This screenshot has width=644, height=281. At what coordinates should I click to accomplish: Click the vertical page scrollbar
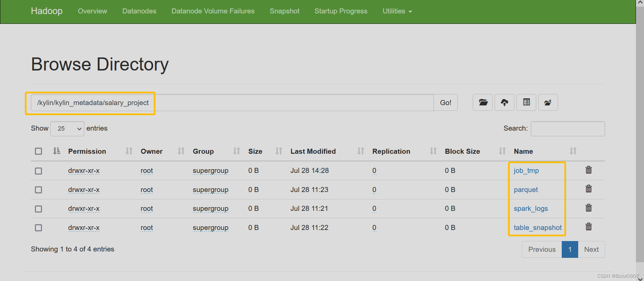(x=640, y=134)
